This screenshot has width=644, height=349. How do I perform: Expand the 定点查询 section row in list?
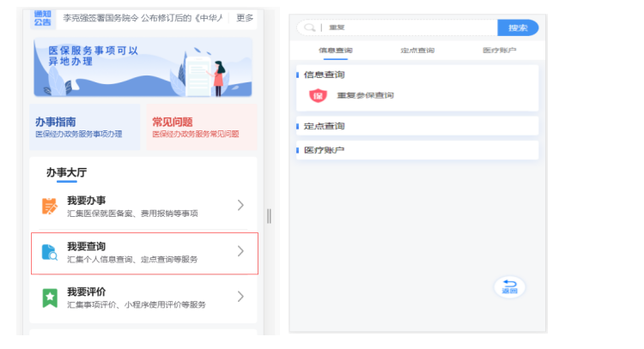(x=416, y=126)
